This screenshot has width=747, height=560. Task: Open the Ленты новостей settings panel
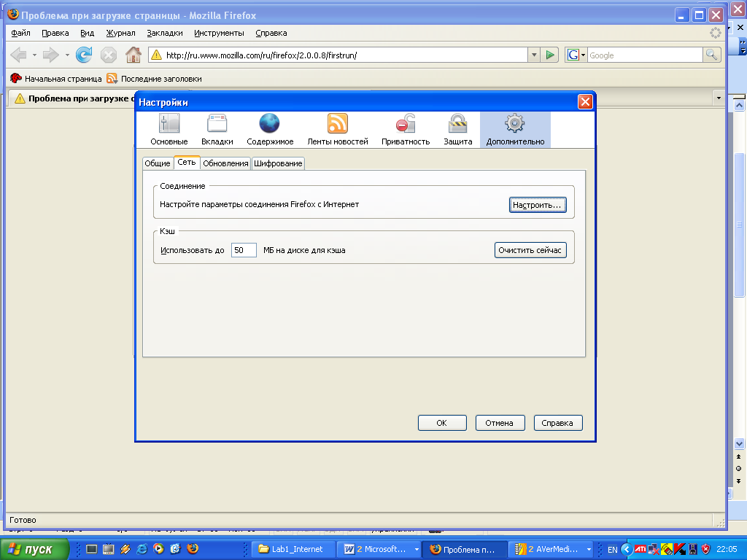pyautogui.click(x=337, y=130)
